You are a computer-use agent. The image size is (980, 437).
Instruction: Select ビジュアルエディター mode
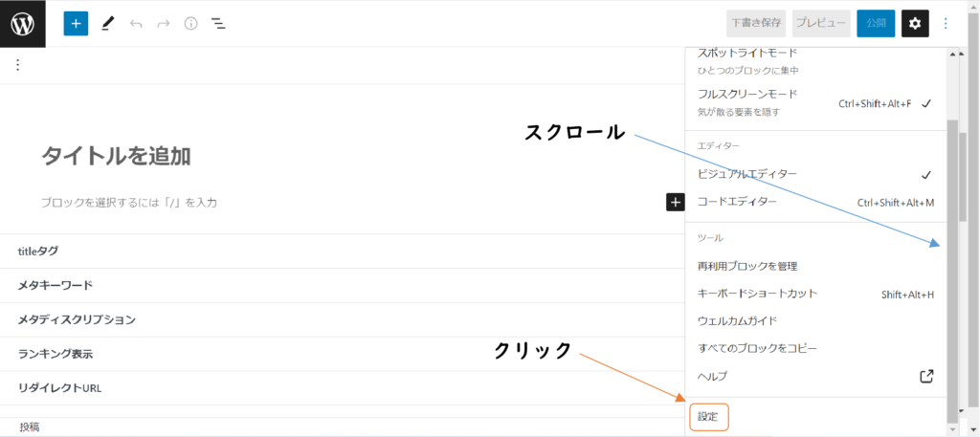[815, 174]
